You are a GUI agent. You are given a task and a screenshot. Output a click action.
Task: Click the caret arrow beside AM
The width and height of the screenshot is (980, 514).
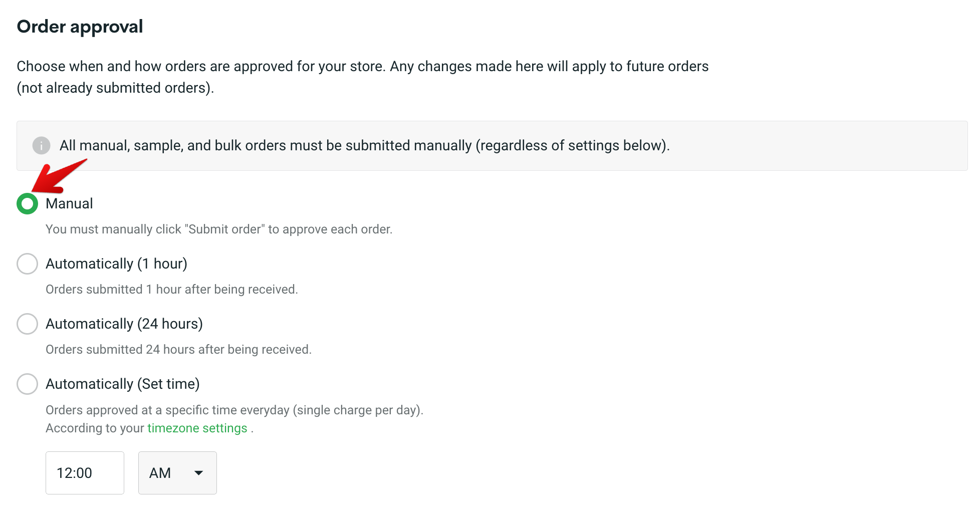coord(199,473)
